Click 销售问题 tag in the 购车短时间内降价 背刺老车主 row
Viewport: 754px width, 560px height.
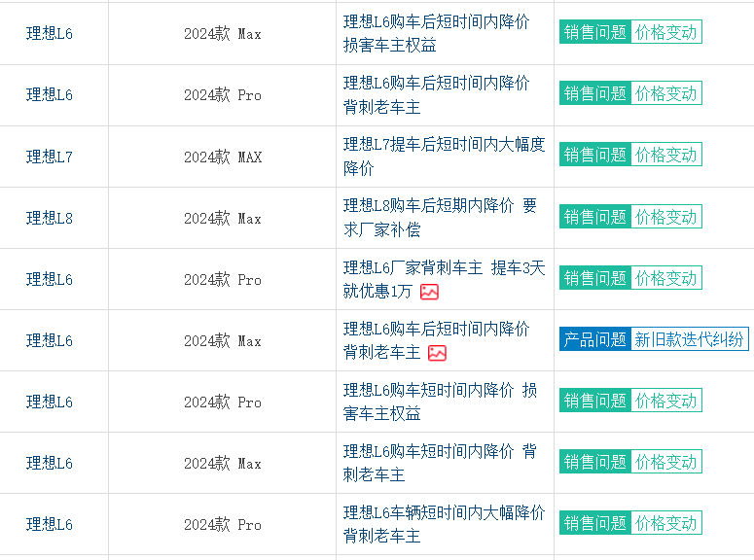[594, 462]
